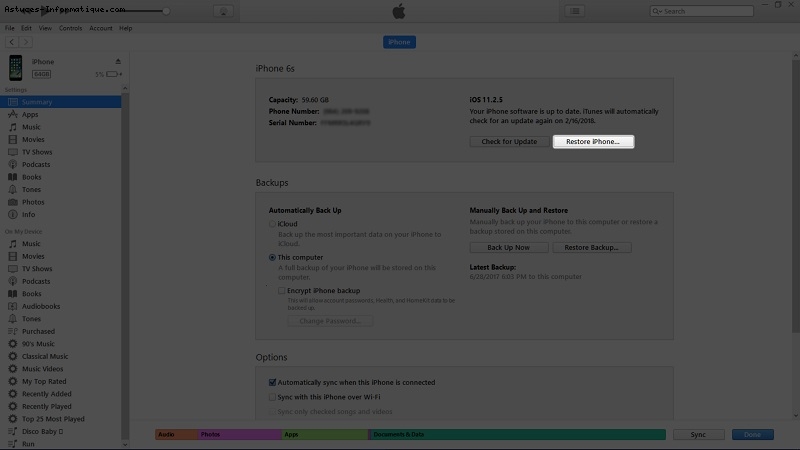Open the Photos camera icon in sidebar
800x450 pixels.
pos(13,202)
